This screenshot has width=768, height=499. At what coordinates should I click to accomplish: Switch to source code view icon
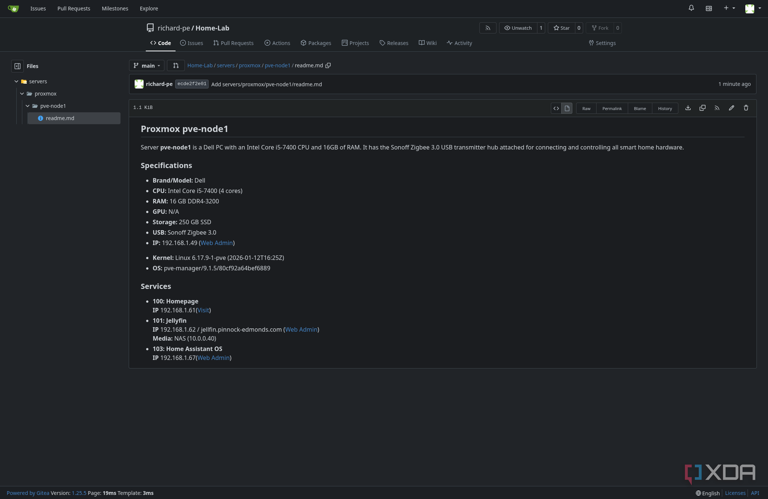pyautogui.click(x=556, y=108)
